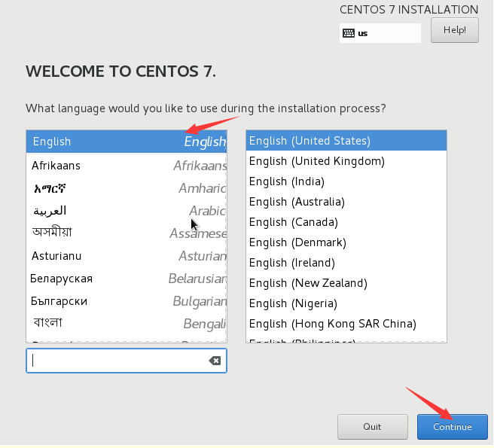Pick English (Denmark) locale

tap(346, 242)
